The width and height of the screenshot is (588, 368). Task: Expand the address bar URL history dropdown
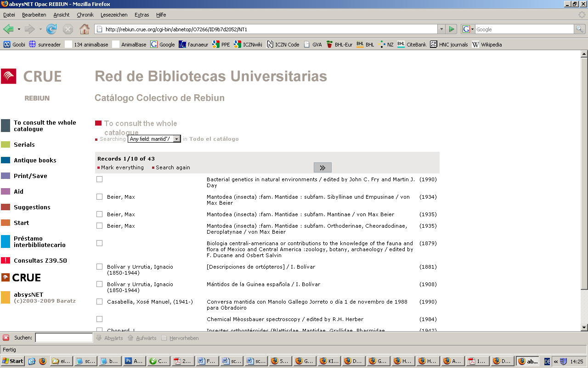pos(441,29)
